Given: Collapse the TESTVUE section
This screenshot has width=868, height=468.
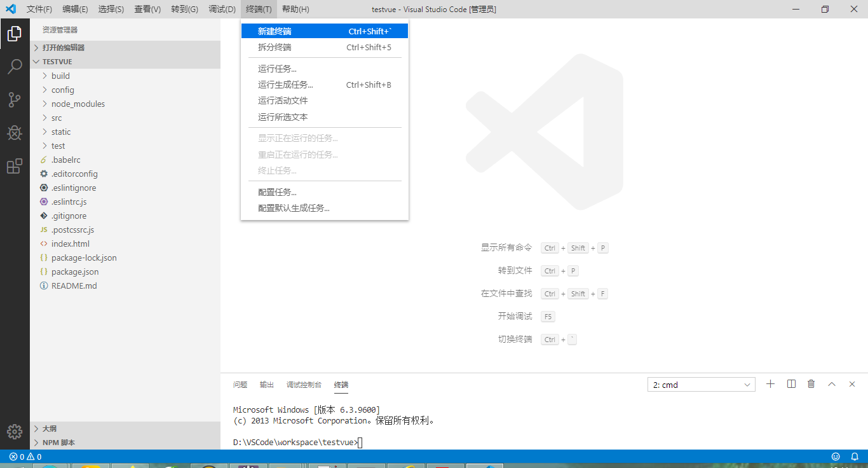Looking at the screenshot, I should click(x=125, y=62).
